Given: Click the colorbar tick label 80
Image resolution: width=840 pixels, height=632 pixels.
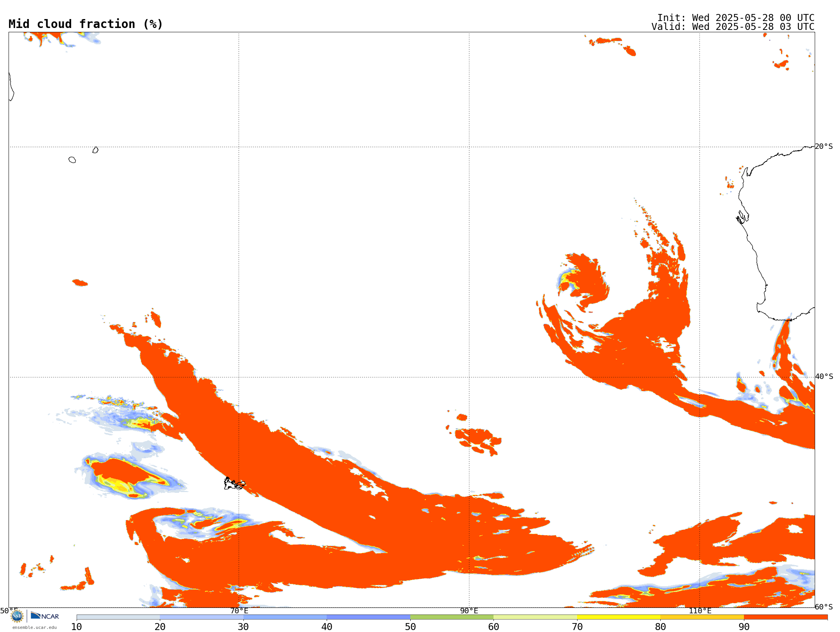Looking at the screenshot, I should 660,627.
